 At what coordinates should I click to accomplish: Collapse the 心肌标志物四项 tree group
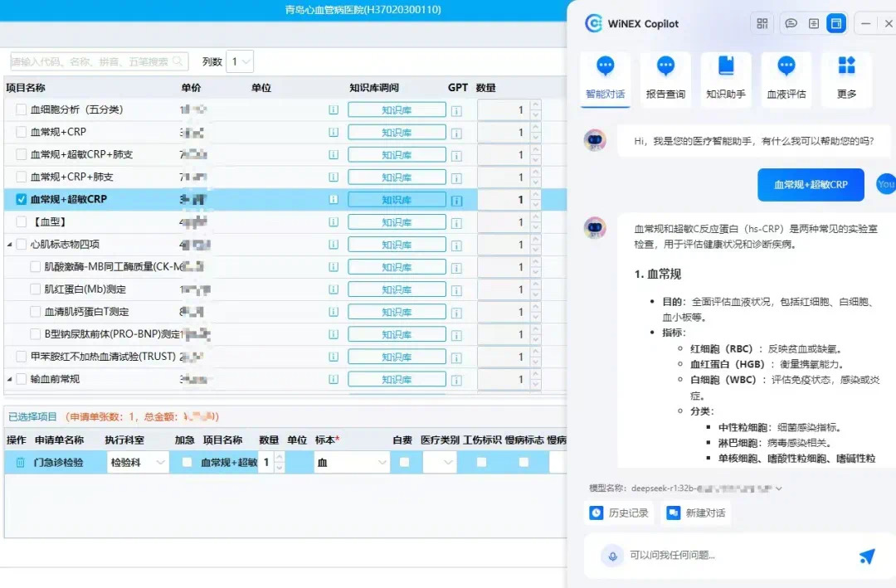(10, 245)
